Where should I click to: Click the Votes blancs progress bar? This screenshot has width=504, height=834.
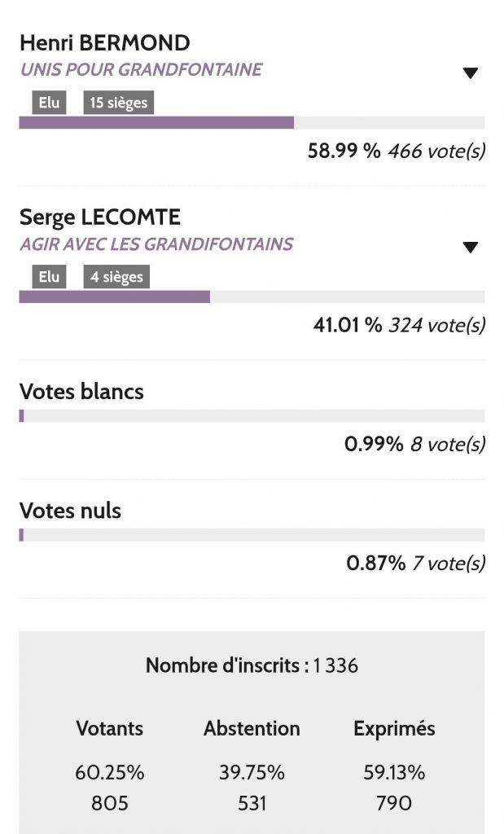pos(252,416)
